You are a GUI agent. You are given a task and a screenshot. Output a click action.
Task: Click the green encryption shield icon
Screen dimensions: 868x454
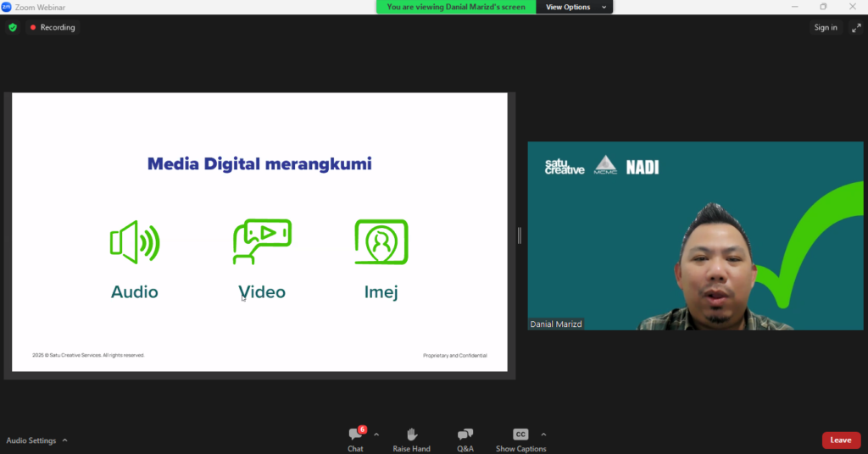pos(13,27)
